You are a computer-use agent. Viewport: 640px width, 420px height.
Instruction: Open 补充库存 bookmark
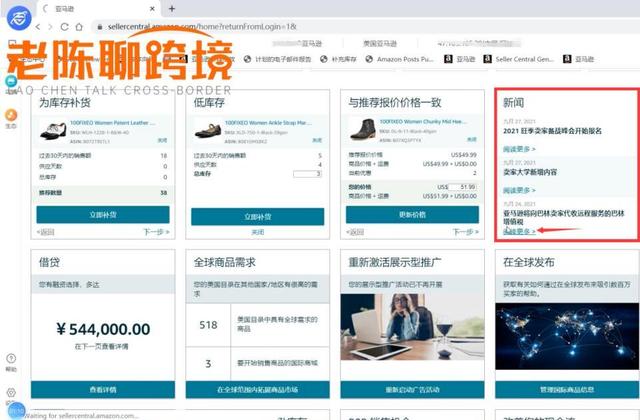click(x=338, y=59)
